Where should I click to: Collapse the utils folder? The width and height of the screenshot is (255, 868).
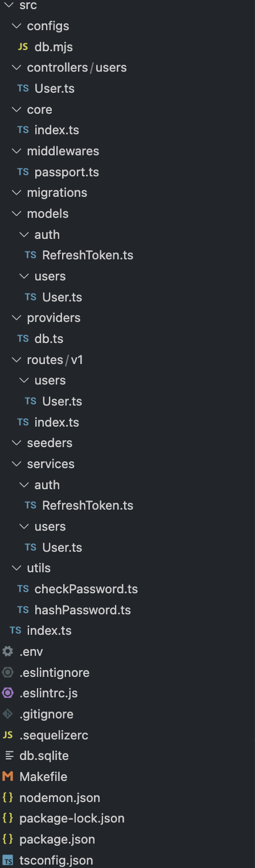click(x=15, y=568)
